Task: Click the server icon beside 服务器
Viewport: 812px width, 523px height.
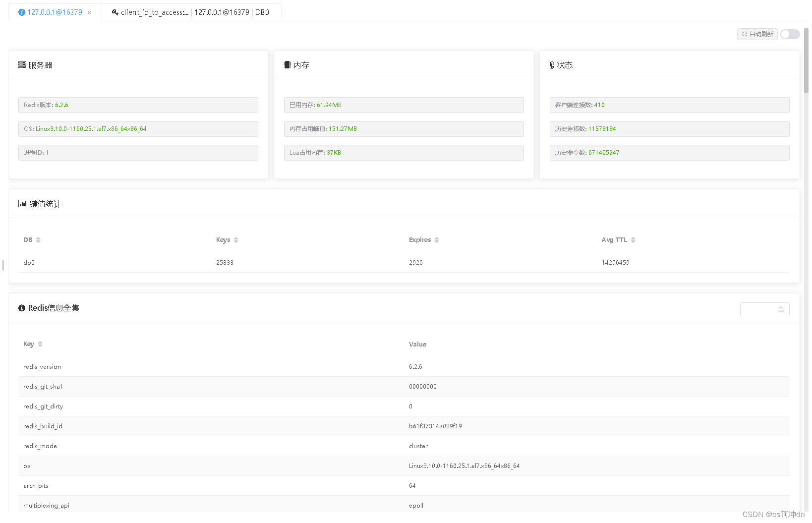Action: [x=22, y=65]
